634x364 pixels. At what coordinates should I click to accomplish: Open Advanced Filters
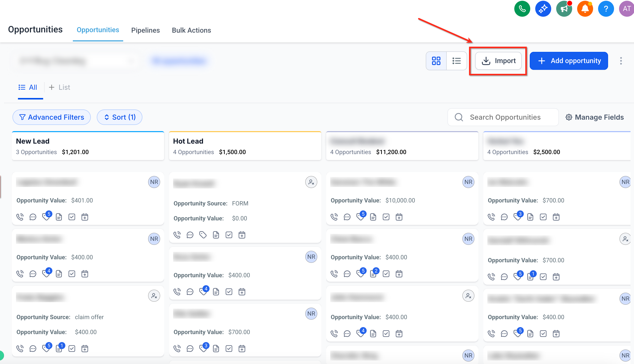click(52, 117)
